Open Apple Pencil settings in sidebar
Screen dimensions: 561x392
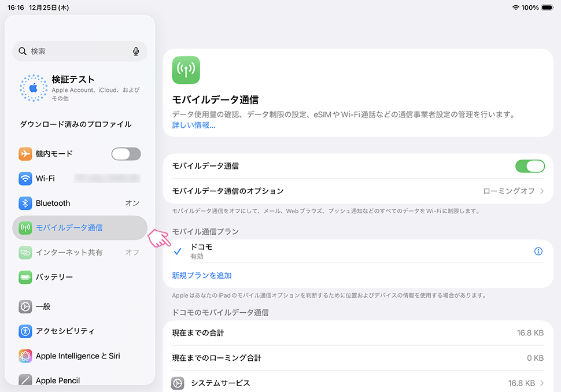[x=58, y=380]
